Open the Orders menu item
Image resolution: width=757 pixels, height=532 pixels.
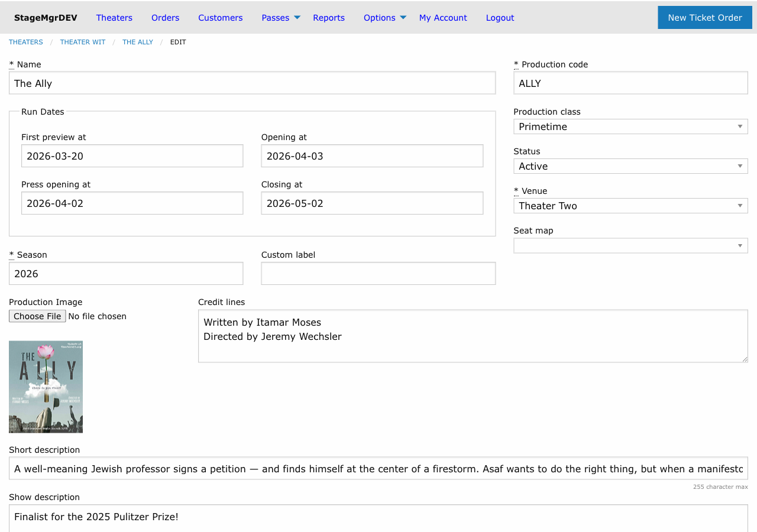(x=165, y=18)
